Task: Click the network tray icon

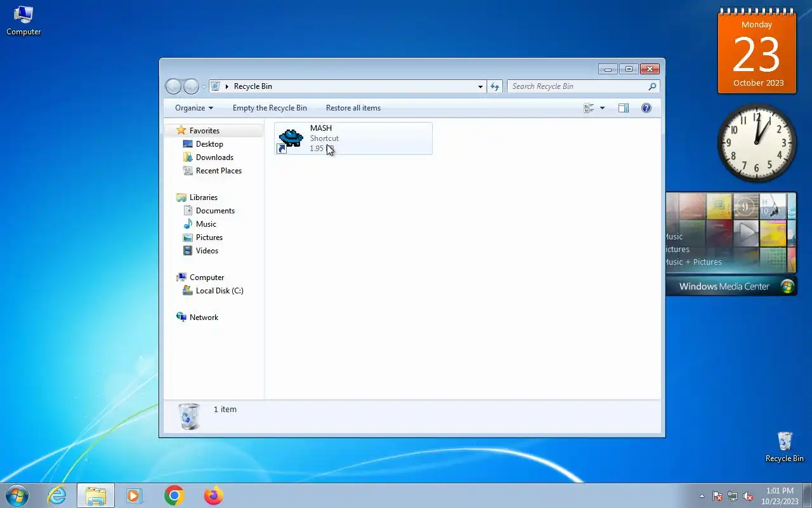Action: point(733,496)
